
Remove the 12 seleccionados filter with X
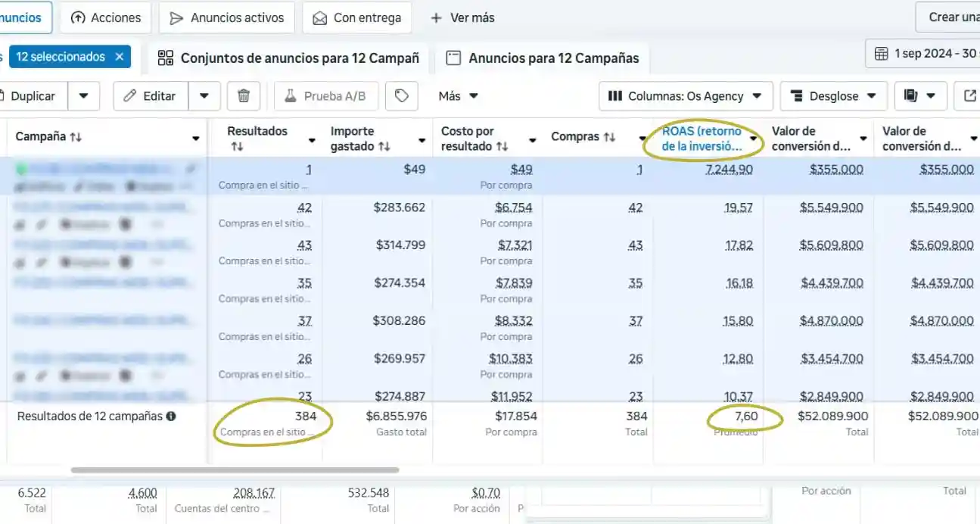tap(120, 57)
